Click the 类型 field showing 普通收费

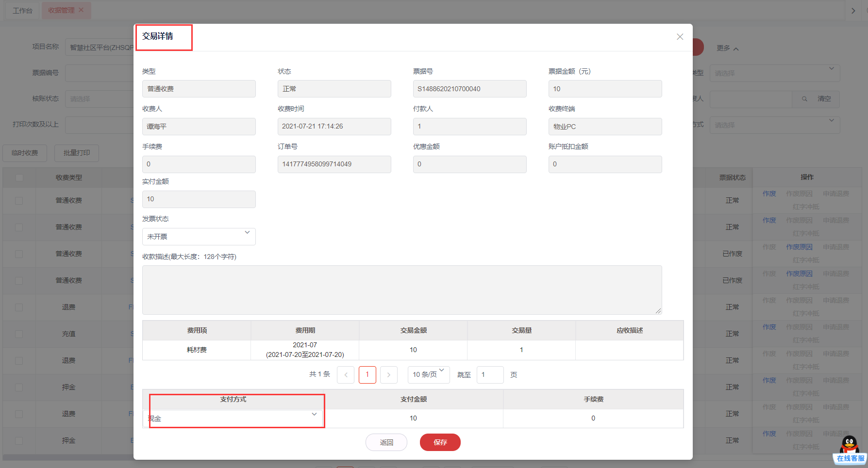[x=199, y=89]
